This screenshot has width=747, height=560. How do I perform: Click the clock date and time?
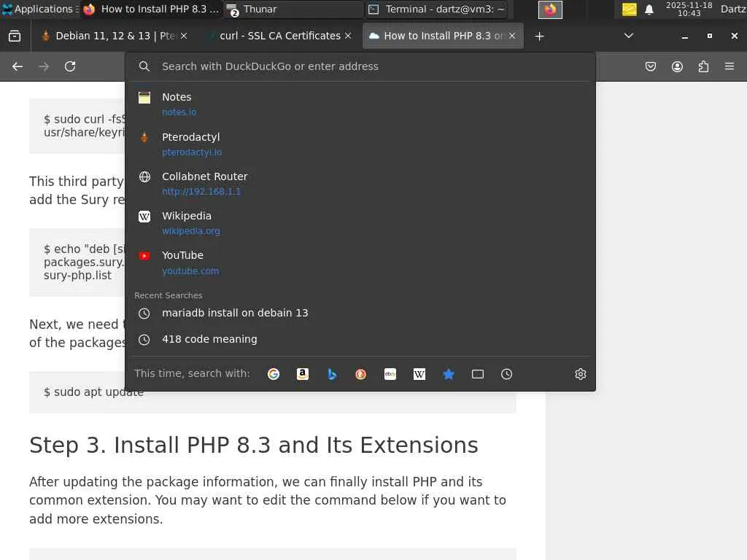point(689,9)
